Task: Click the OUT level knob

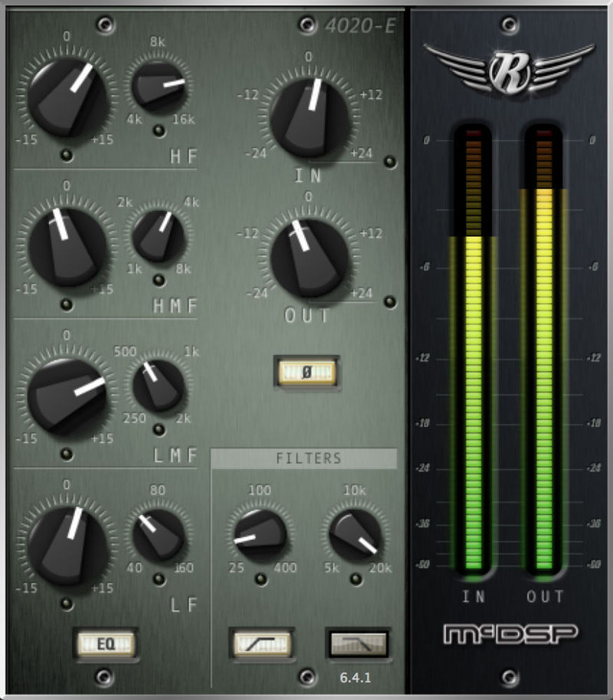Action: tap(310, 258)
